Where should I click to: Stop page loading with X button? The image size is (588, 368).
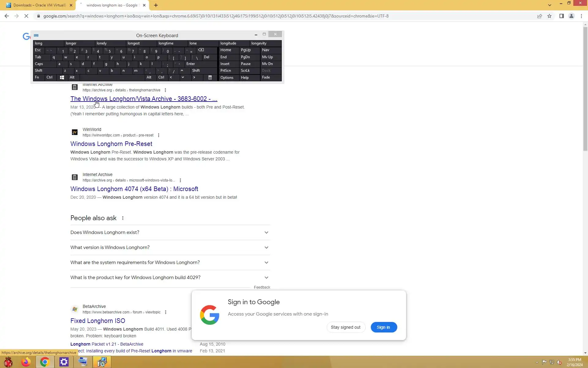[26, 16]
